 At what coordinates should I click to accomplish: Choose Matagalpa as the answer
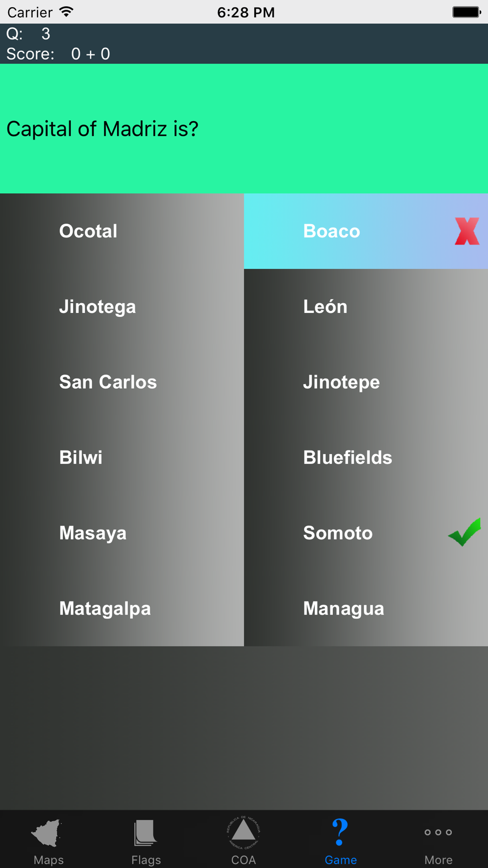pos(122,608)
